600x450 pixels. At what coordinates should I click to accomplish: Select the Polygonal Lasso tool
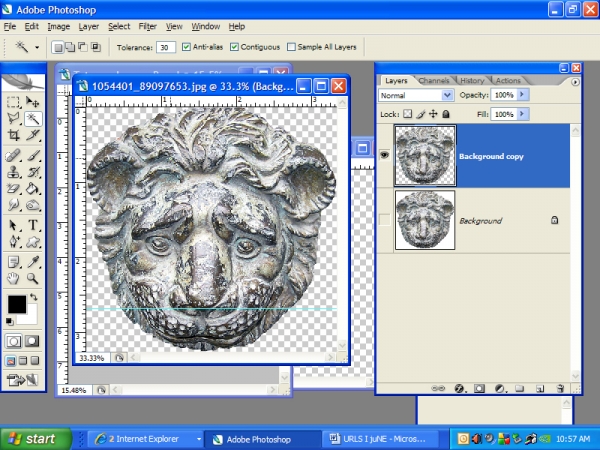[x=13, y=119]
